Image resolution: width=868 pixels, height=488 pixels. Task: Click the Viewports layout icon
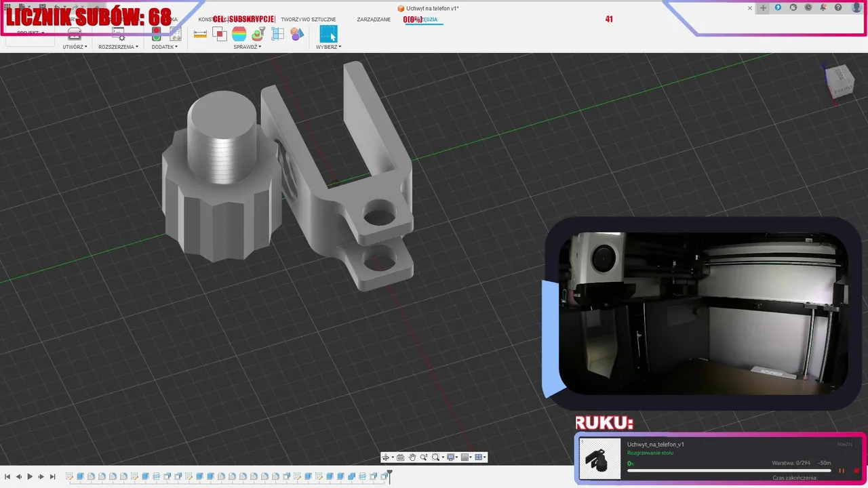click(479, 457)
